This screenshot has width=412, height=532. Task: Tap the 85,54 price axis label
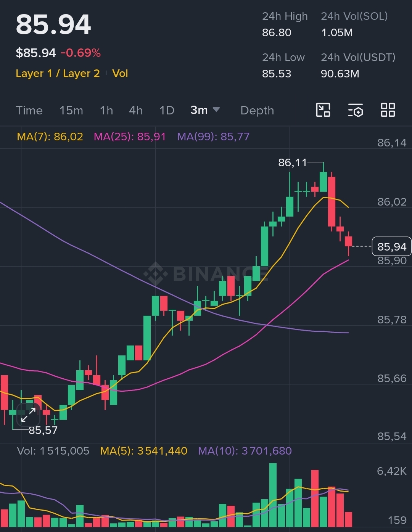(x=392, y=436)
